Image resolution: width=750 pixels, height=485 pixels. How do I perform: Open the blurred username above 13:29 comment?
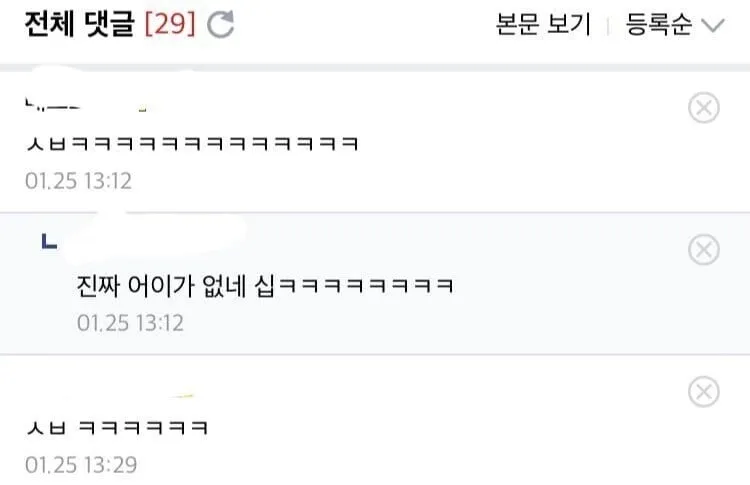(110, 395)
